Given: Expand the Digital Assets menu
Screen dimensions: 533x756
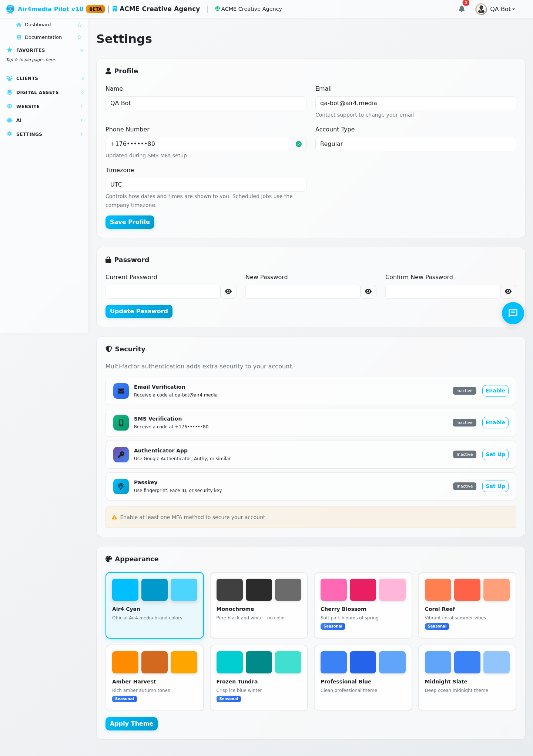Looking at the screenshot, I should coord(83,93).
